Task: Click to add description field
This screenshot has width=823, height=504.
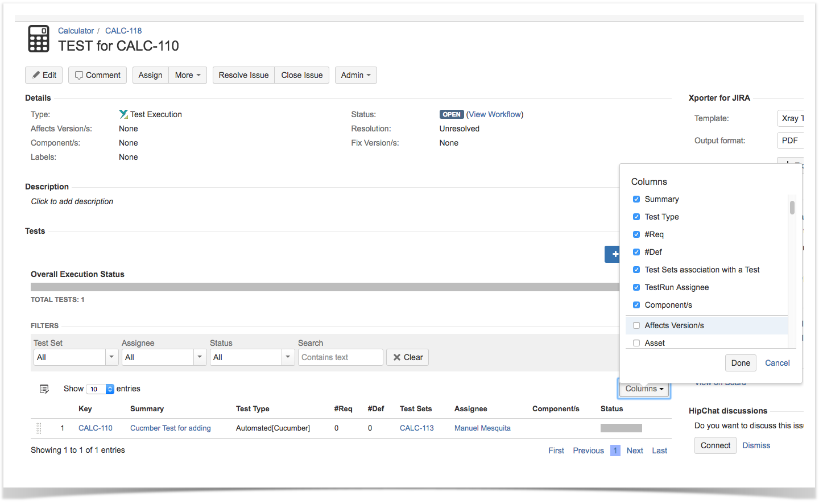Action: point(72,201)
